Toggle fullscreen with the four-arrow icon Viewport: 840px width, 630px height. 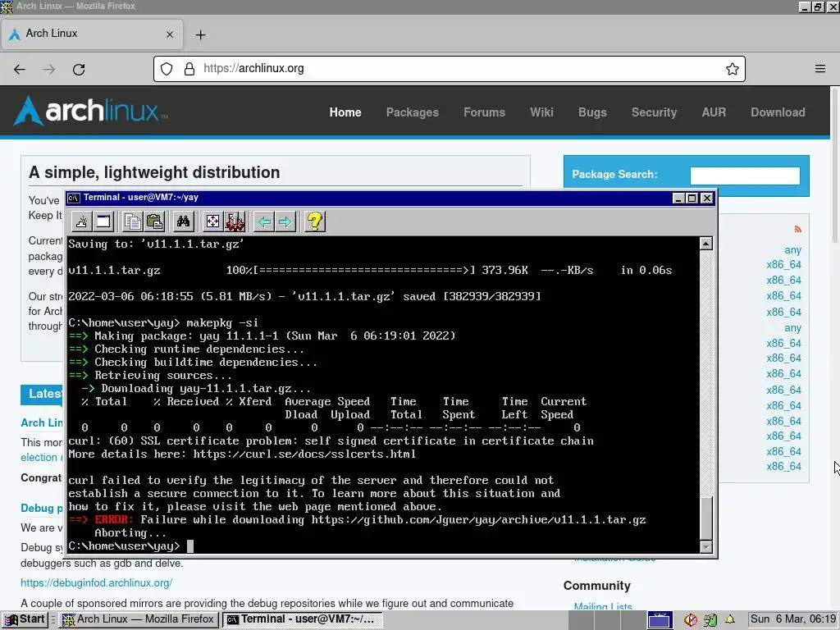[x=212, y=221]
